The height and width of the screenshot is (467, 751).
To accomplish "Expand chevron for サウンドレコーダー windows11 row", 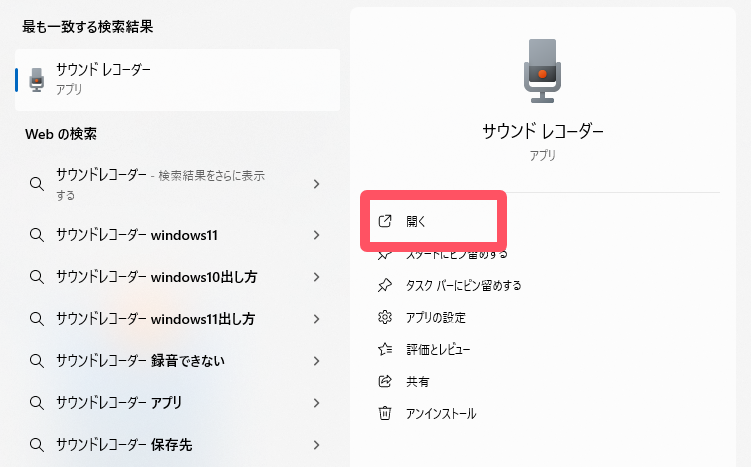I will tap(316, 235).
